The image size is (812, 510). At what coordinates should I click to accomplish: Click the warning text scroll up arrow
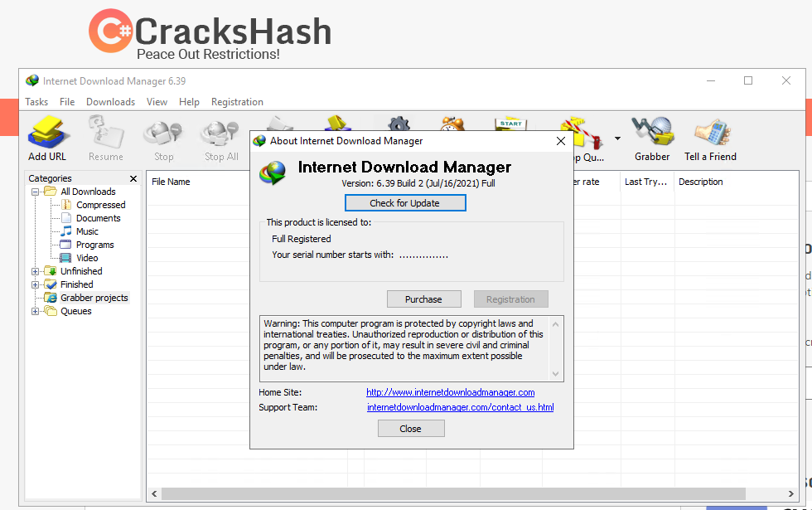point(556,324)
